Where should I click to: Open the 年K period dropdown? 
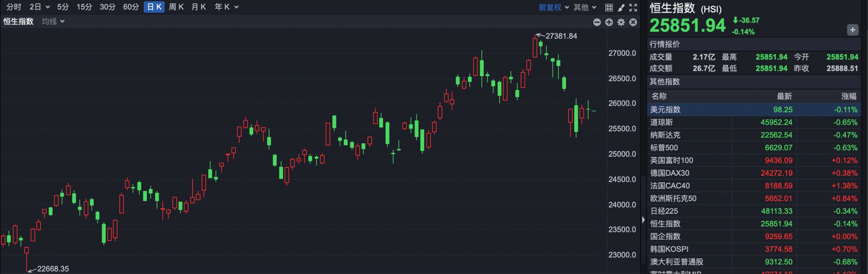click(226, 7)
